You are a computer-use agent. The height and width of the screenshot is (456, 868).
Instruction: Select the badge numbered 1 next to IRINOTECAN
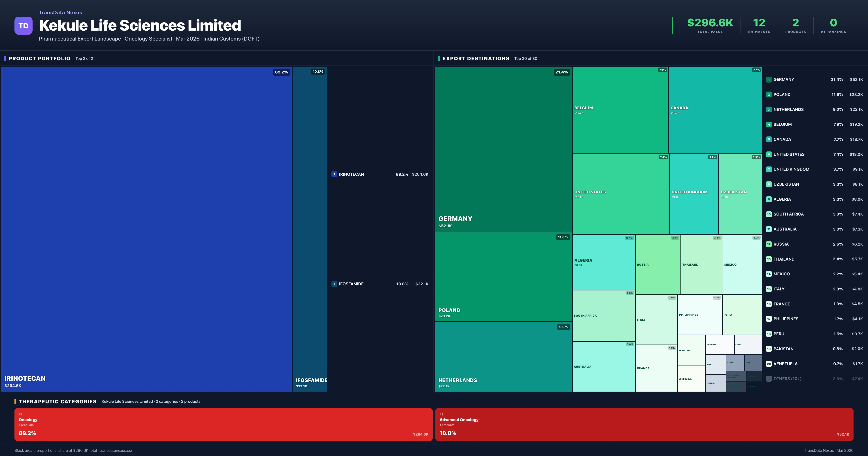pyautogui.click(x=334, y=174)
